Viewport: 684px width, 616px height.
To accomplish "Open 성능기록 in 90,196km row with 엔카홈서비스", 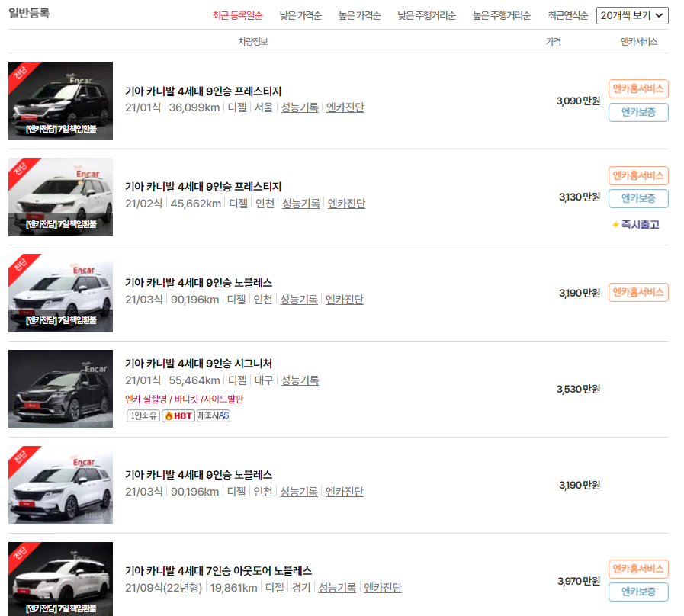I will (x=299, y=300).
